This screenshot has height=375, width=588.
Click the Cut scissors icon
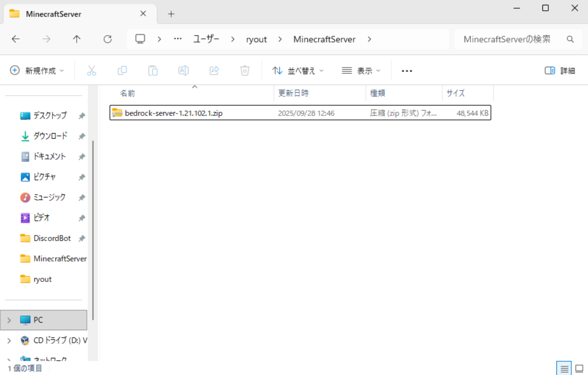coord(91,71)
